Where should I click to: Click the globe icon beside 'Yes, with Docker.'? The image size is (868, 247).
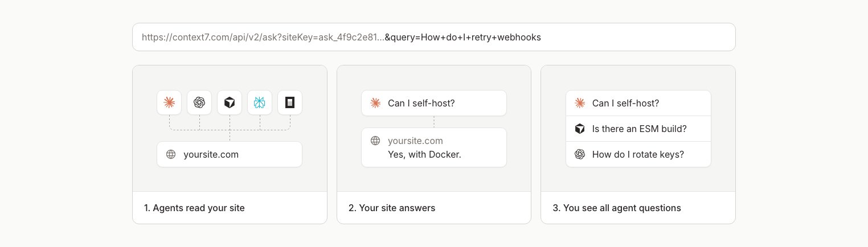(x=375, y=141)
